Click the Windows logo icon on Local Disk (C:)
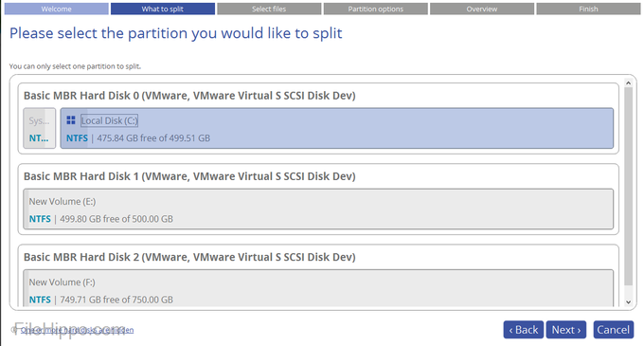Image resolution: width=644 pixels, height=346 pixels. (71, 120)
